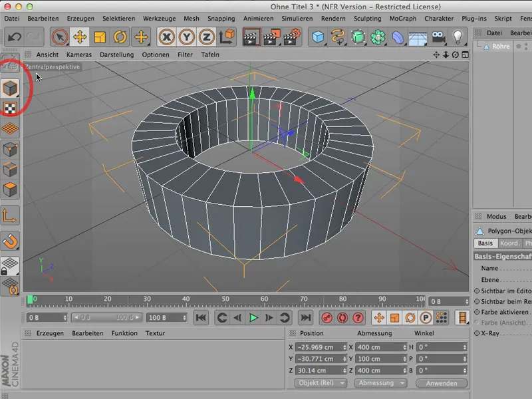Open the Objekt (Rel) dropdown

pos(321,383)
